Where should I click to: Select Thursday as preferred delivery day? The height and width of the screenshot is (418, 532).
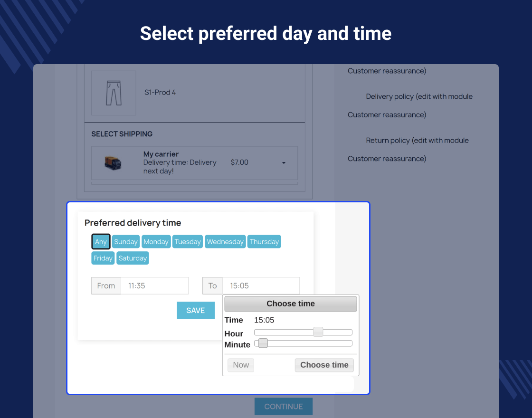pos(264,241)
